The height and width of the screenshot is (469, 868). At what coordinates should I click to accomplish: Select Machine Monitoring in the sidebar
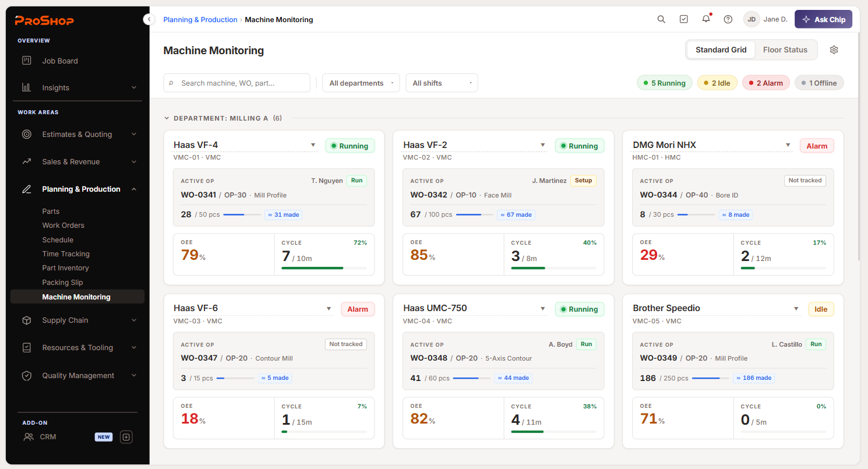point(77,297)
